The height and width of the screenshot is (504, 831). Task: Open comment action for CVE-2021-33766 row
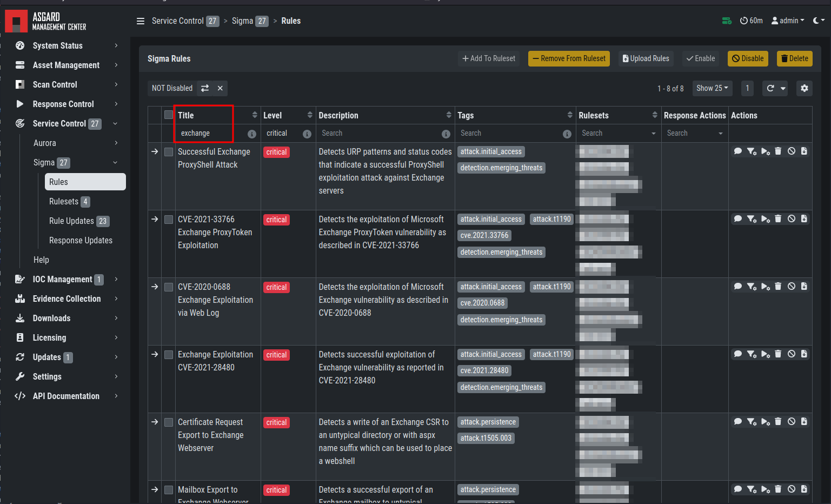tap(737, 219)
